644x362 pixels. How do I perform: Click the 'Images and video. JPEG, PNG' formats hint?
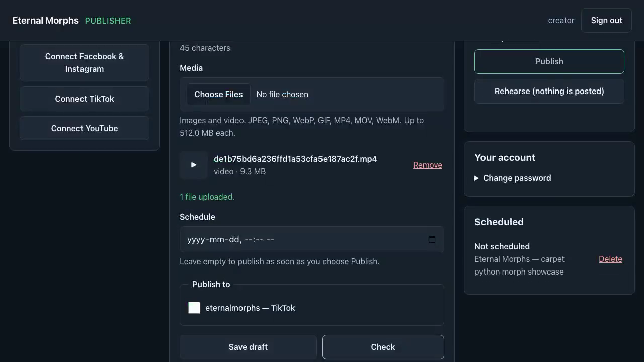[302, 127]
